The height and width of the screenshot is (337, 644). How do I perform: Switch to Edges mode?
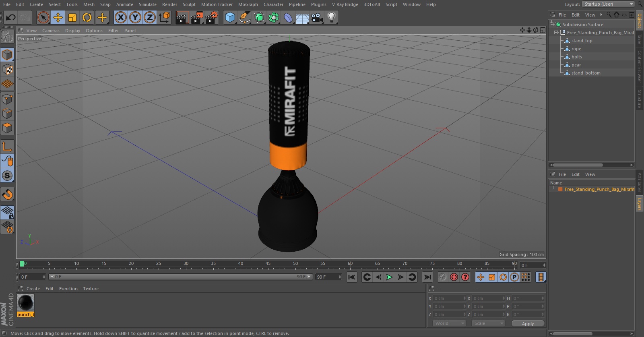tap(7, 114)
